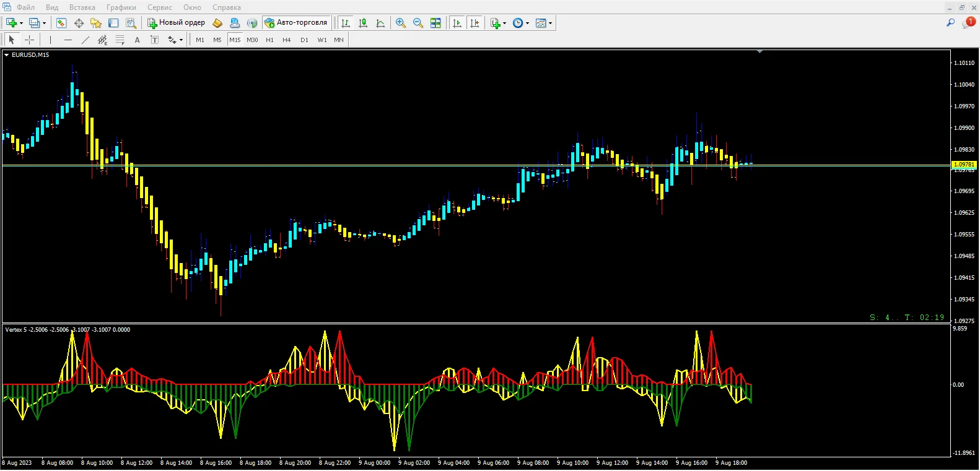
Task: Expand the new chart dropdown arrow
Action: point(22,24)
